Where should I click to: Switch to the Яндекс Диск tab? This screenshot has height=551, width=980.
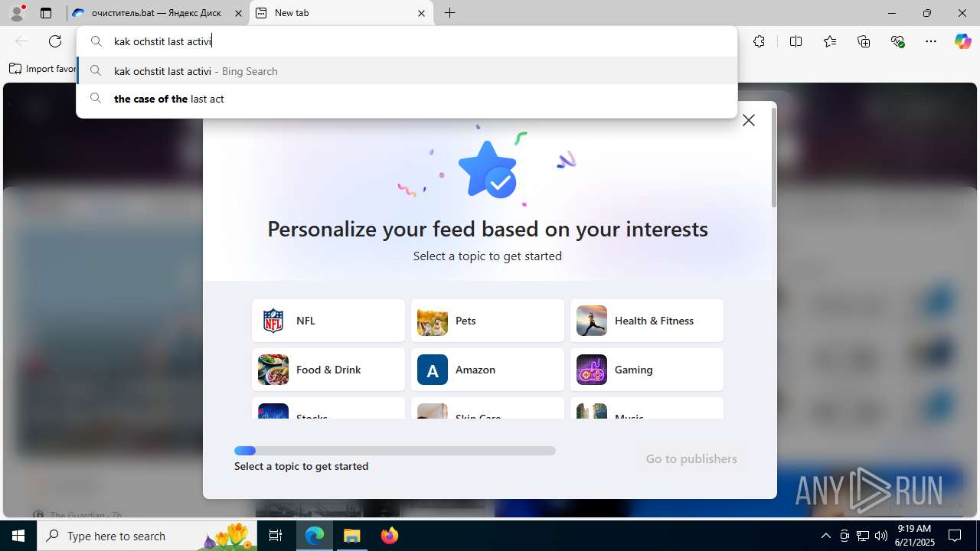(x=156, y=13)
